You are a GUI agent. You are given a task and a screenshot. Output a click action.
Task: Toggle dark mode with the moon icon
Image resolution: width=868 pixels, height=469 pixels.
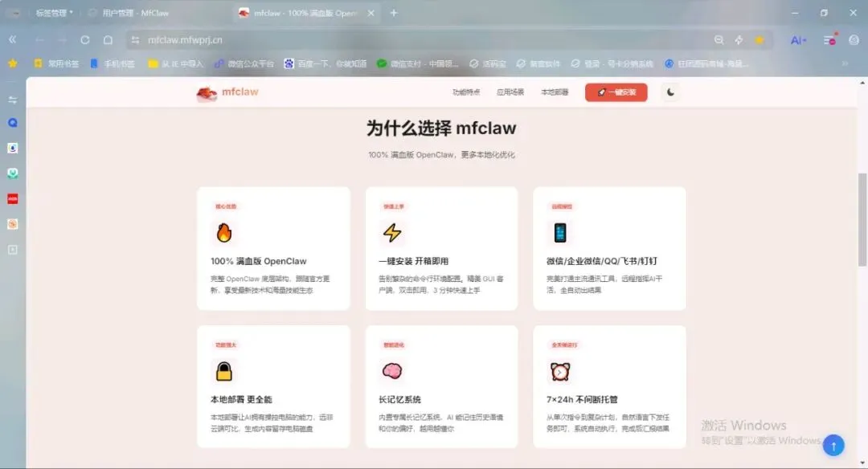[670, 92]
